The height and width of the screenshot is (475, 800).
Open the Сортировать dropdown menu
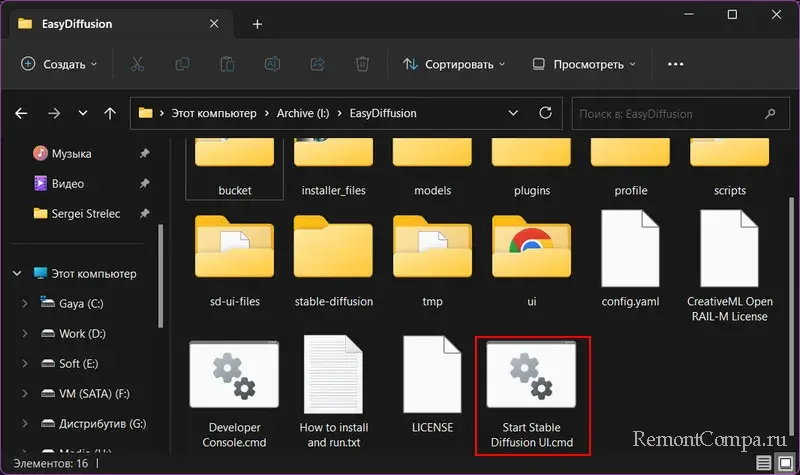(453, 64)
